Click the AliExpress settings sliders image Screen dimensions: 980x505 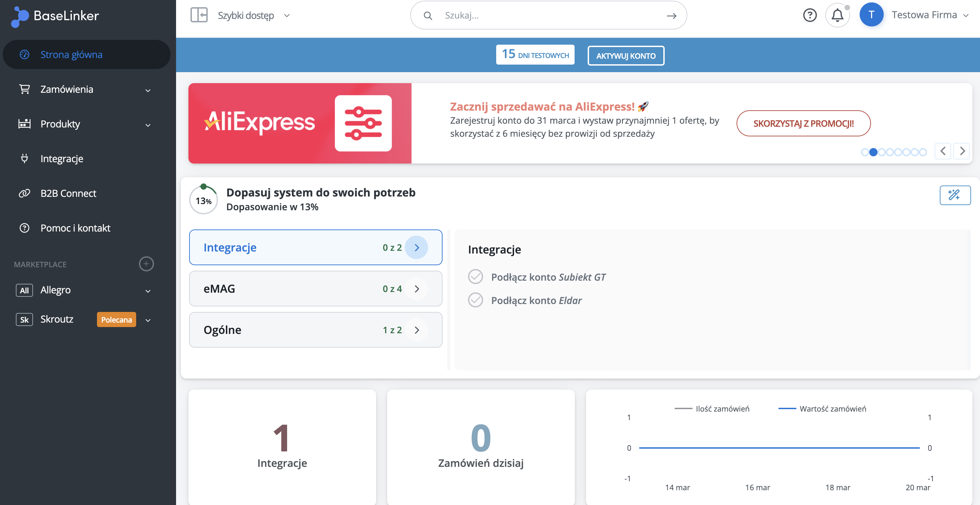pos(363,123)
